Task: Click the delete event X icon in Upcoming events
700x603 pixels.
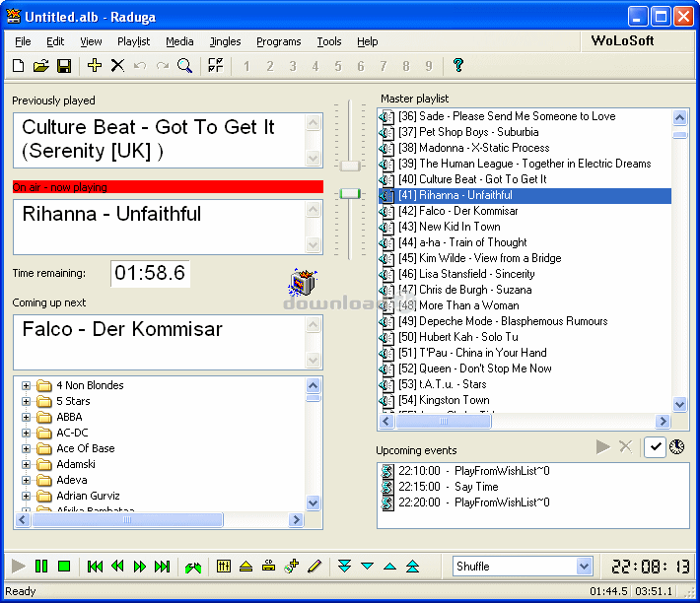Action: [x=626, y=446]
